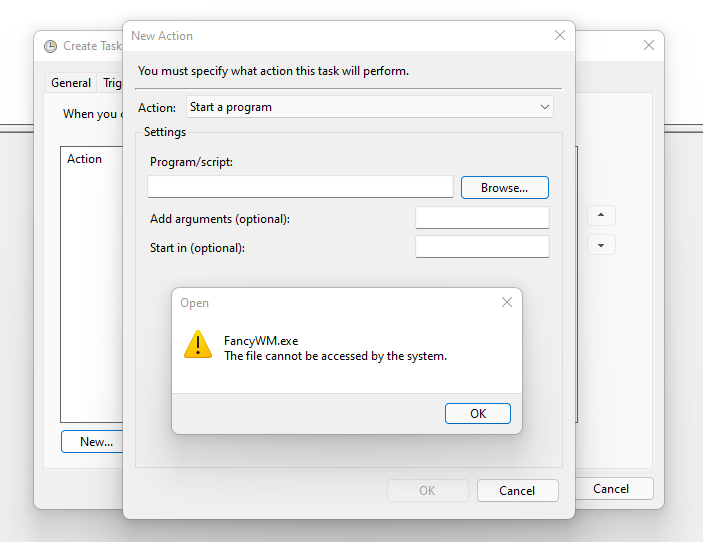Click the Action column header

(x=84, y=159)
